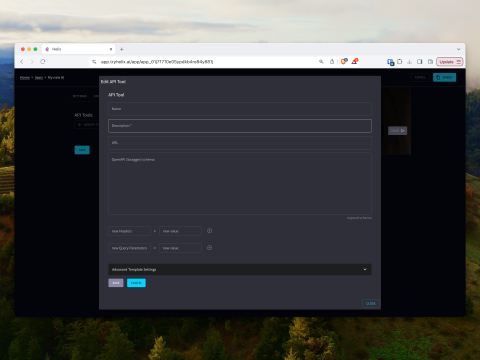This screenshot has width=480, height=360.
Task: Click the share icon in address bar
Action: click(x=332, y=62)
